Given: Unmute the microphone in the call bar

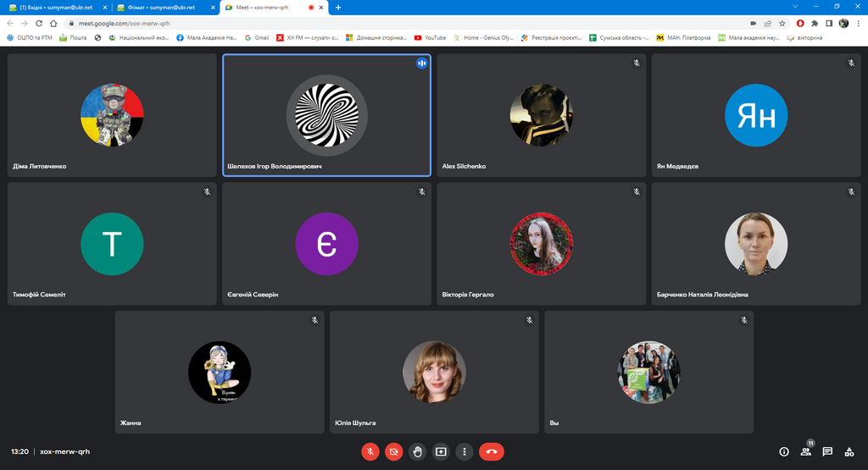Looking at the screenshot, I should (370, 451).
